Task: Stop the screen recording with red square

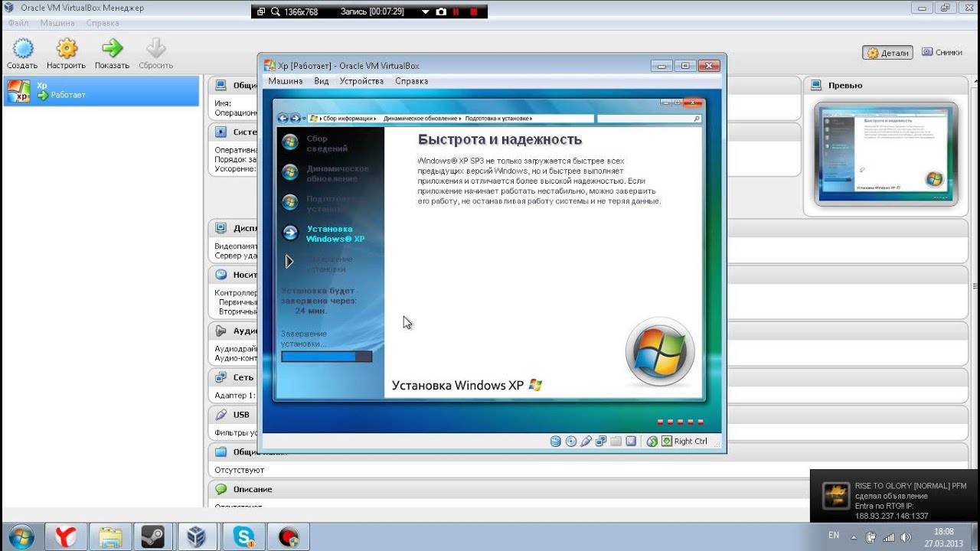Action: pos(473,12)
